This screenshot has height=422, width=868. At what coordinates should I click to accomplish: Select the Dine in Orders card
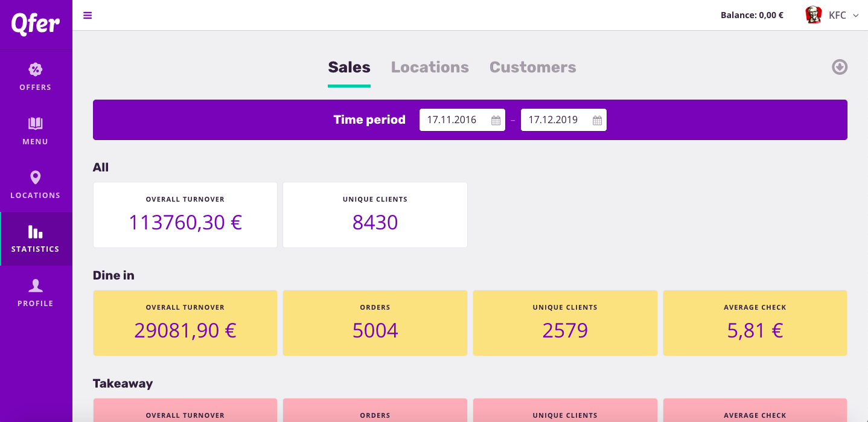click(375, 323)
